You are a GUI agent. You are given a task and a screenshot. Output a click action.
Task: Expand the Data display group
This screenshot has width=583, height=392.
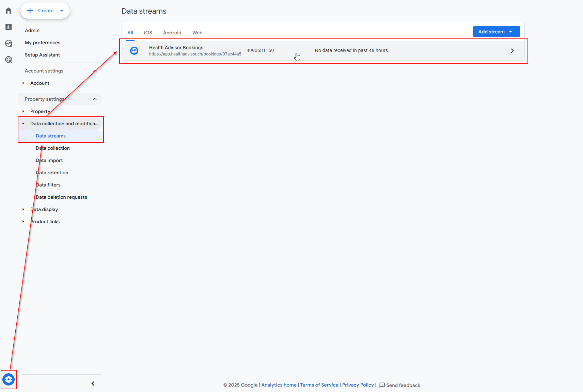click(23, 209)
